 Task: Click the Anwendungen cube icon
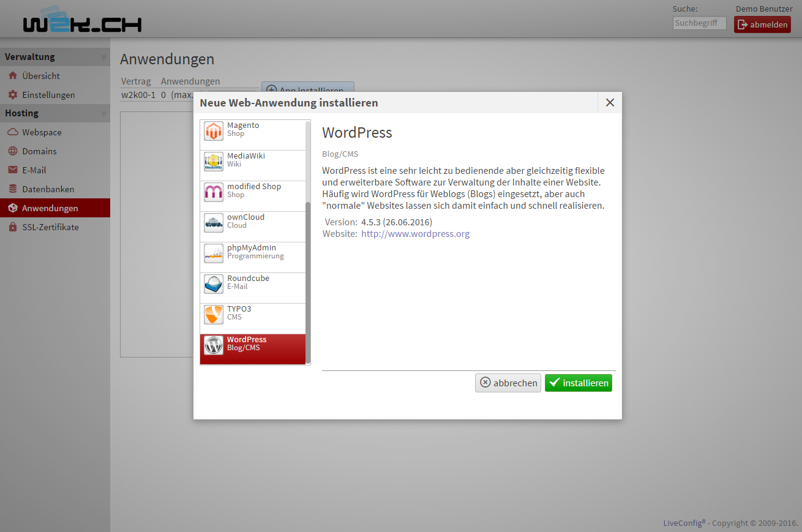(12, 208)
